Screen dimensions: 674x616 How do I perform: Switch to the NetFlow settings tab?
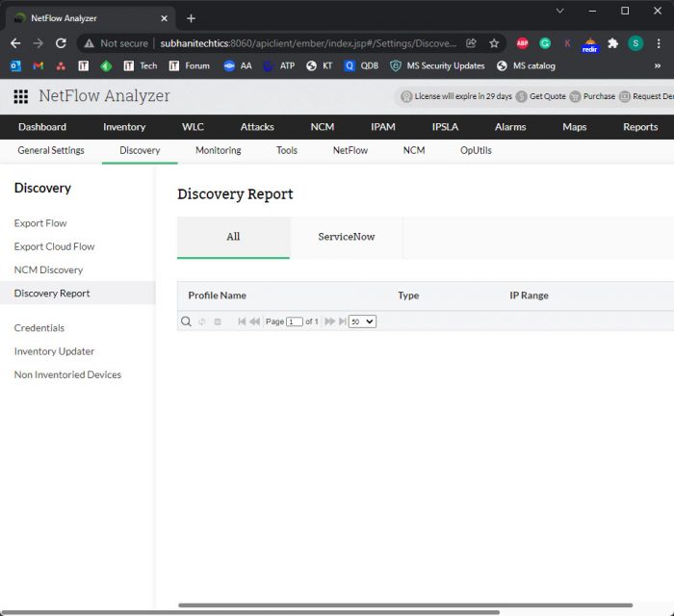[x=350, y=150]
